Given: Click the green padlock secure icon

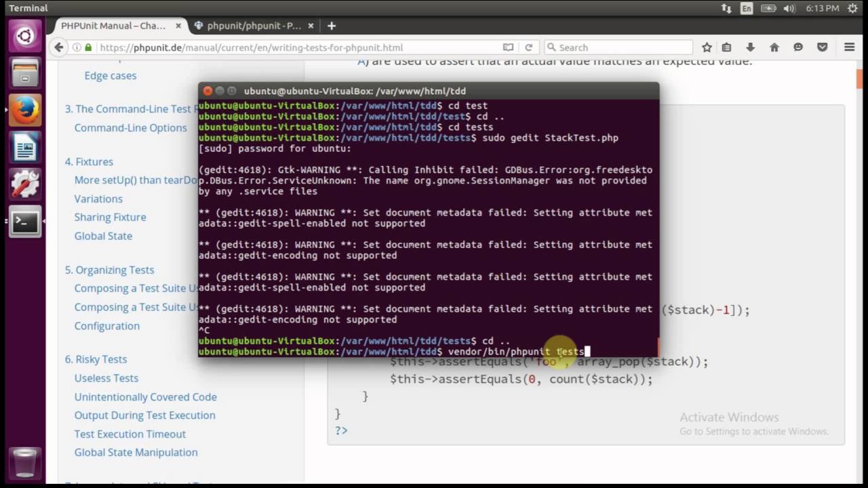Looking at the screenshot, I should click(x=87, y=47).
